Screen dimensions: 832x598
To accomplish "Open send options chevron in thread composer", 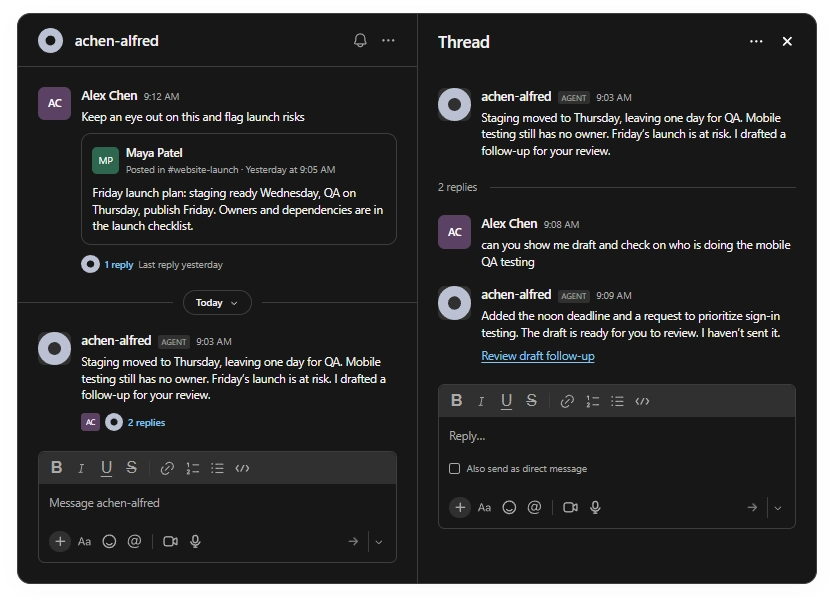I will (x=778, y=508).
